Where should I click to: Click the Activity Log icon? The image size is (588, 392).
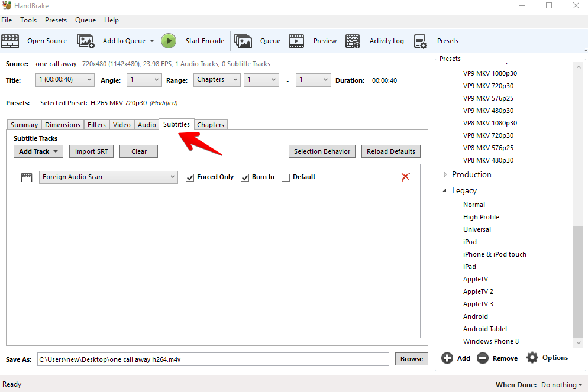tap(353, 41)
